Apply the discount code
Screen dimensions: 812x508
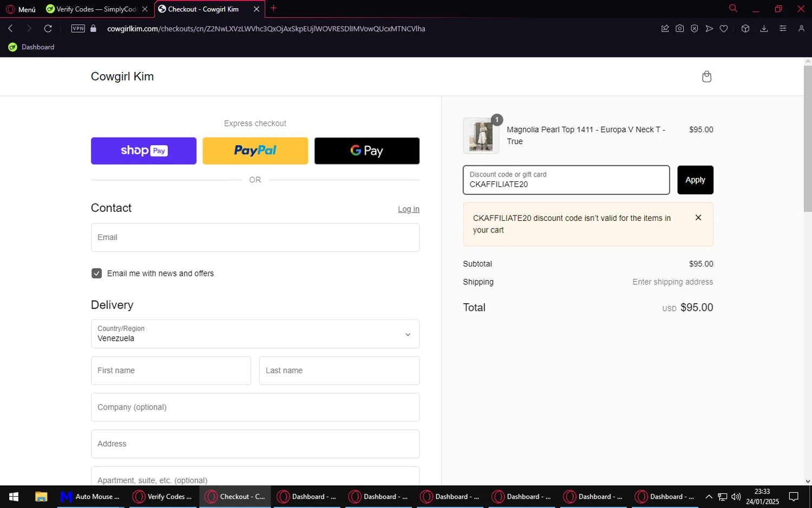695,180
